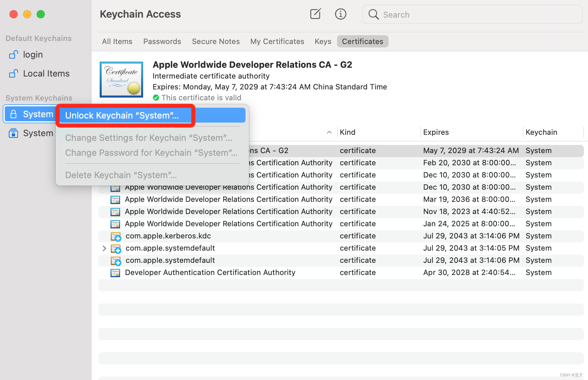
Task: Select Developer Authentication Certification Authority row
Action: (x=341, y=273)
